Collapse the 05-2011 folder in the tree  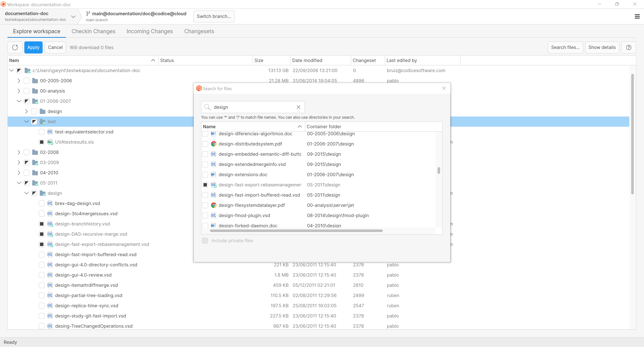pos(19,183)
